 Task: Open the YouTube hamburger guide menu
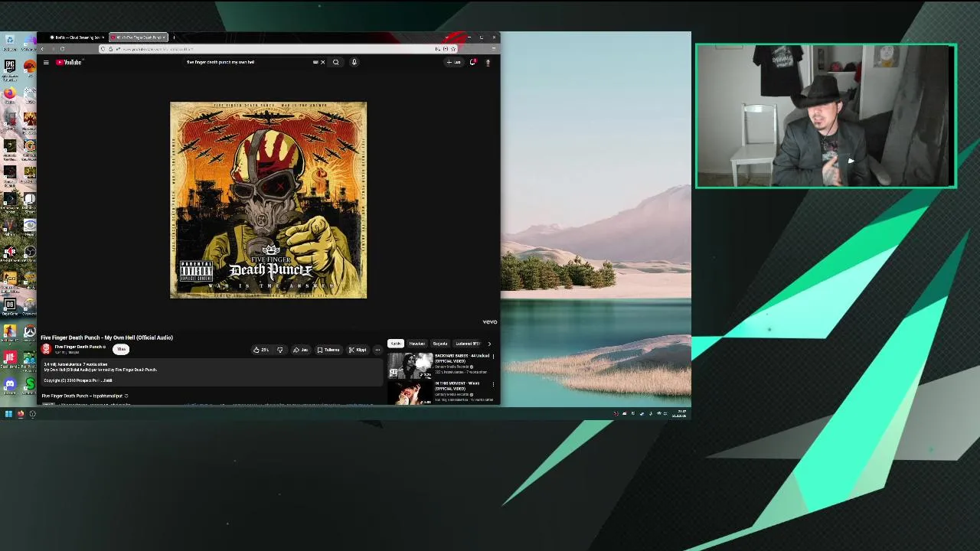click(x=46, y=62)
